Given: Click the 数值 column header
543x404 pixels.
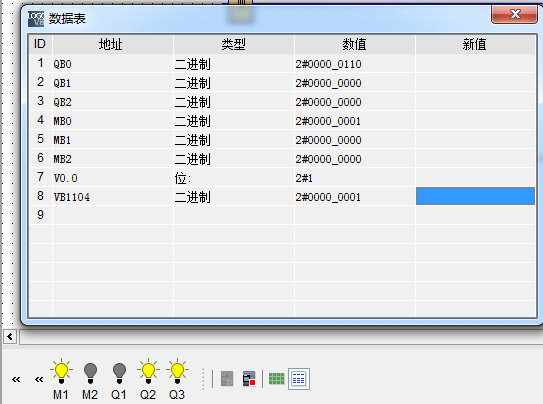Looking at the screenshot, I should [355, 44].
